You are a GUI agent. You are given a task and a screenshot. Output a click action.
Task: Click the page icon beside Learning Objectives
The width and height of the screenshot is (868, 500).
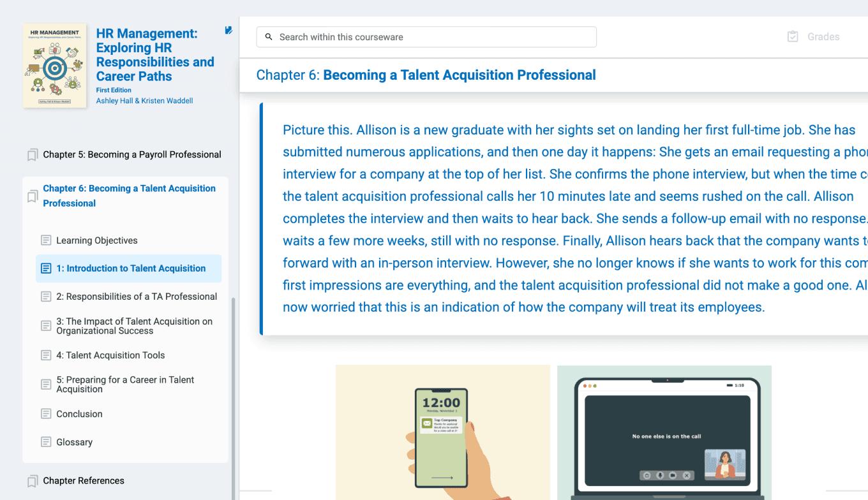[46, 240]
